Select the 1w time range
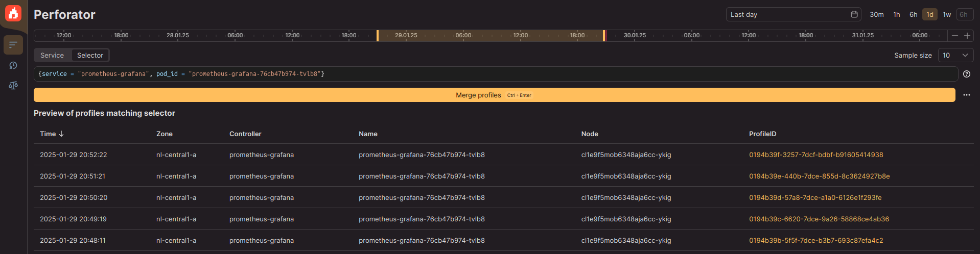Image resolution: width=980 pixels, height=254 pixels. (946, 14)
